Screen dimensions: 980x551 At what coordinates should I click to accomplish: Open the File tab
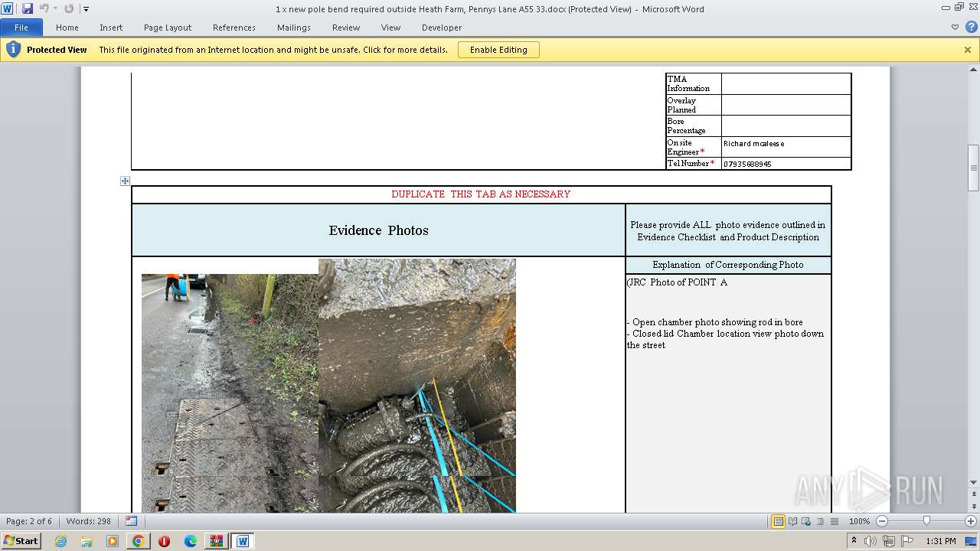pos(21,28)
